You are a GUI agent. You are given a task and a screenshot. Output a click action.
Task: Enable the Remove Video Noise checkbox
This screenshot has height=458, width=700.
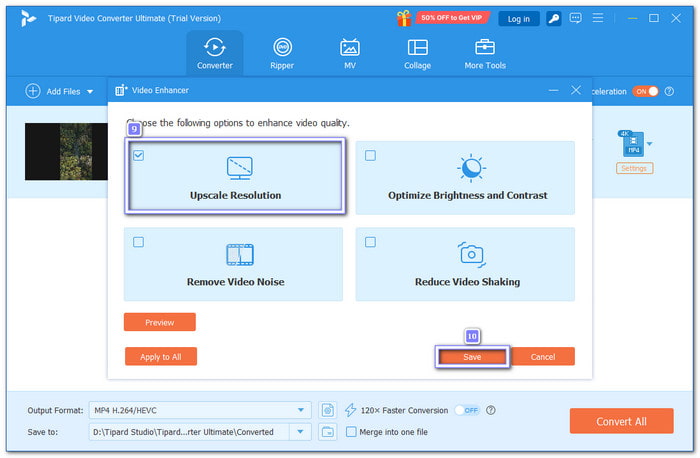[138, 242]
